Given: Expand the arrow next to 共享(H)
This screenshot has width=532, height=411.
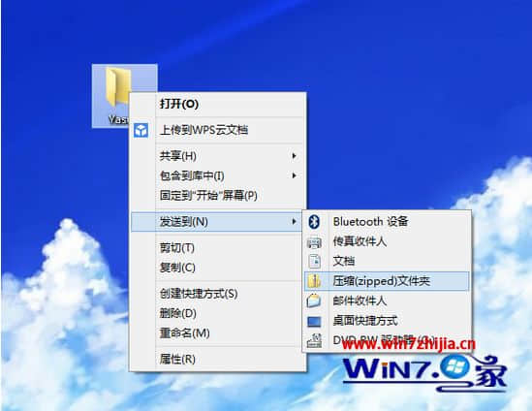Looking at the screenshot, I should [x=294, y=156].
